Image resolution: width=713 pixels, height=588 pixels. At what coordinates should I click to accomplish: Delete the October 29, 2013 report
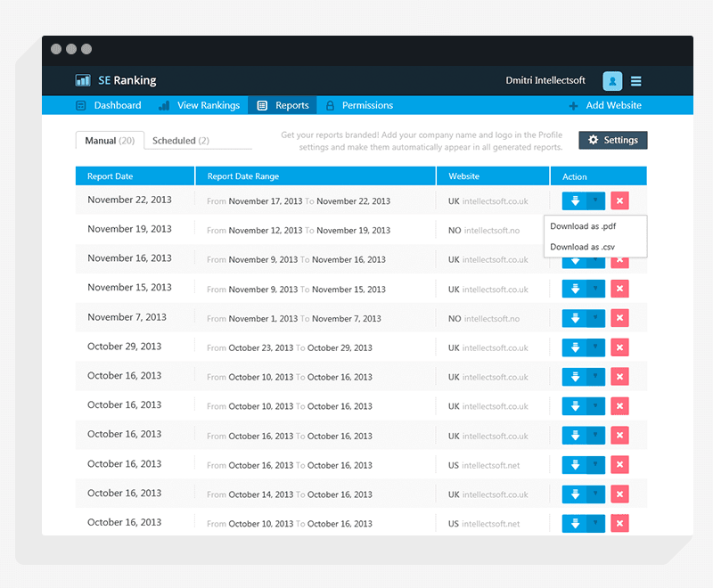click(x=619, y=347)
